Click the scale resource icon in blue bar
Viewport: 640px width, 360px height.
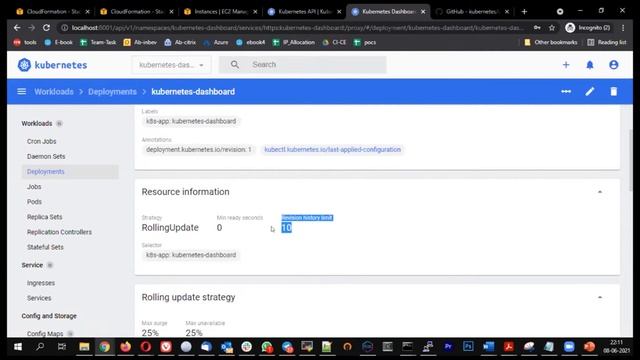(x=566, y=91)
